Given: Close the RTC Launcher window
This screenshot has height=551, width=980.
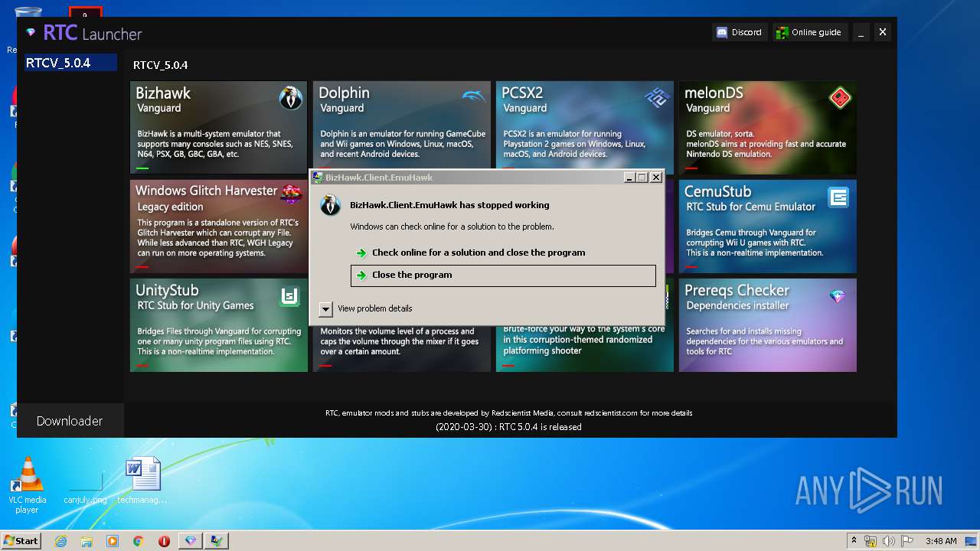Looking at the screenshot, I should (882, 32).
